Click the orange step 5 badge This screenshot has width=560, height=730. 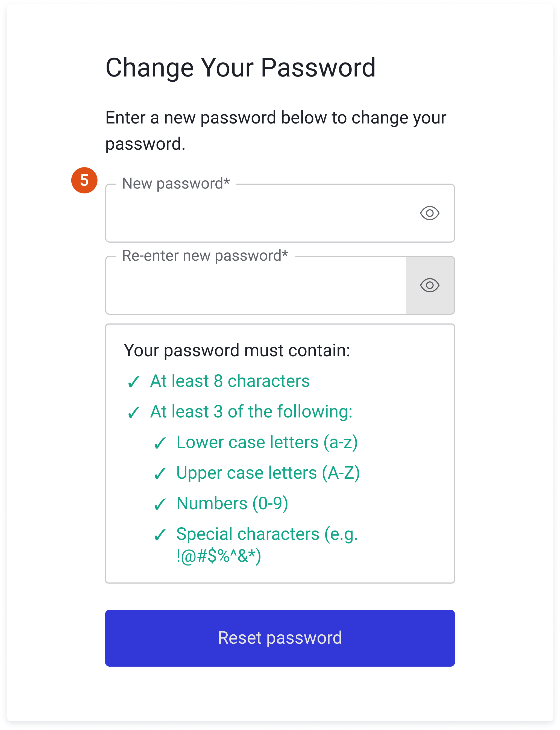pyautogui.click(x=84, y=180)
